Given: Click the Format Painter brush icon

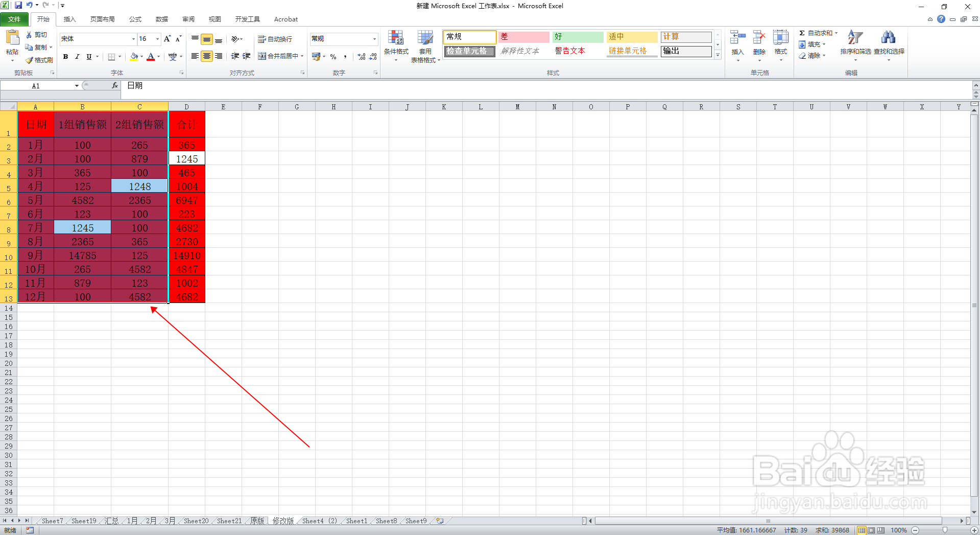Looking at the screenshot, I should coord(29,60).
